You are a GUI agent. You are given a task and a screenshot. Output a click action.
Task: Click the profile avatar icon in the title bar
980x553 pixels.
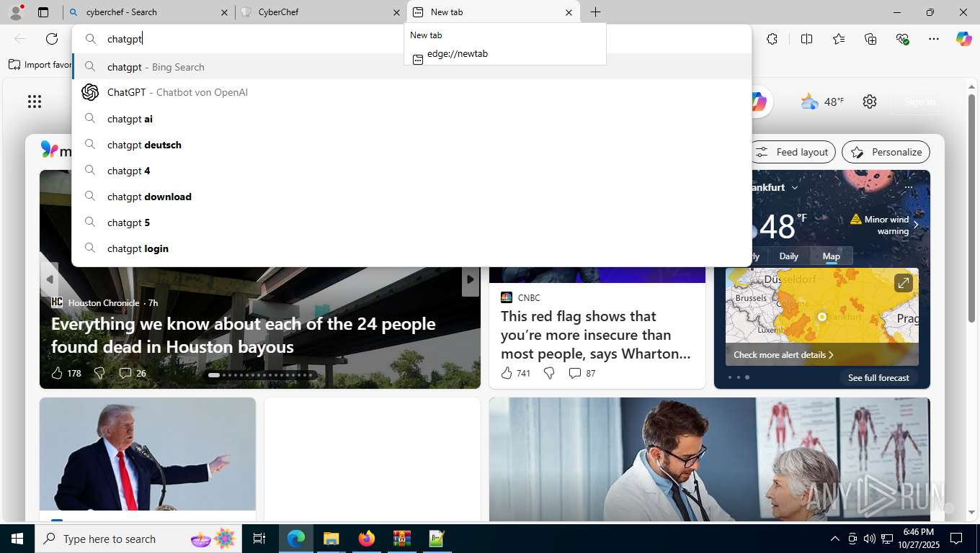coord(15,12)
